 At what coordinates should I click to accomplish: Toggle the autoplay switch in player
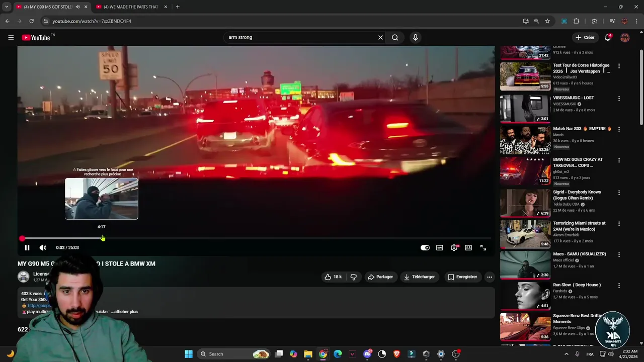pyautogui.click(x=425, y=247)
